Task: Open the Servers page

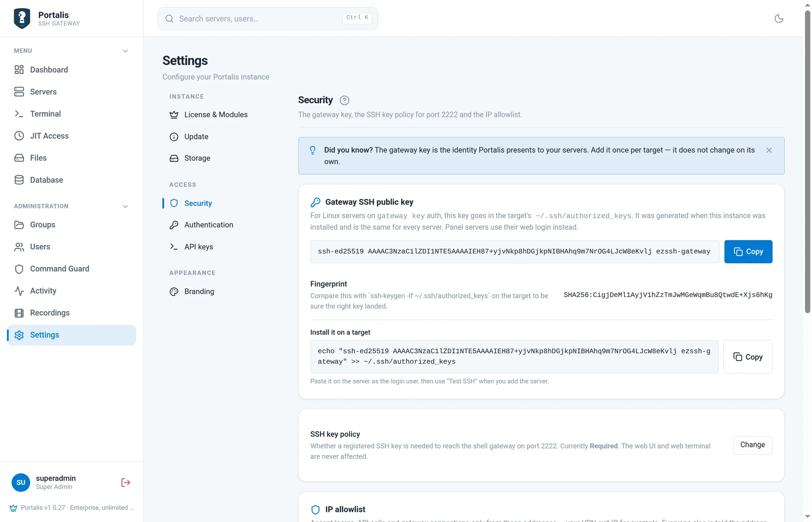Action: click(71, 92)
